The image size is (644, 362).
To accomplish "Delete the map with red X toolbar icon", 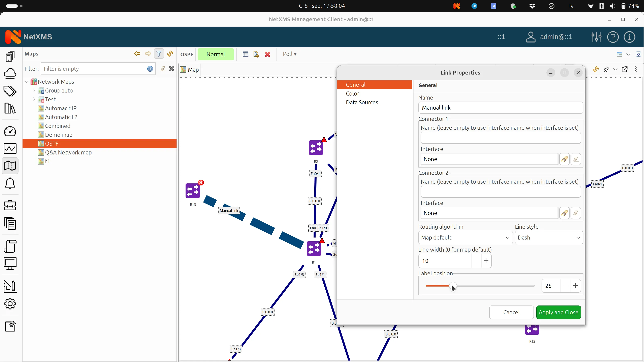I will 267,54.
